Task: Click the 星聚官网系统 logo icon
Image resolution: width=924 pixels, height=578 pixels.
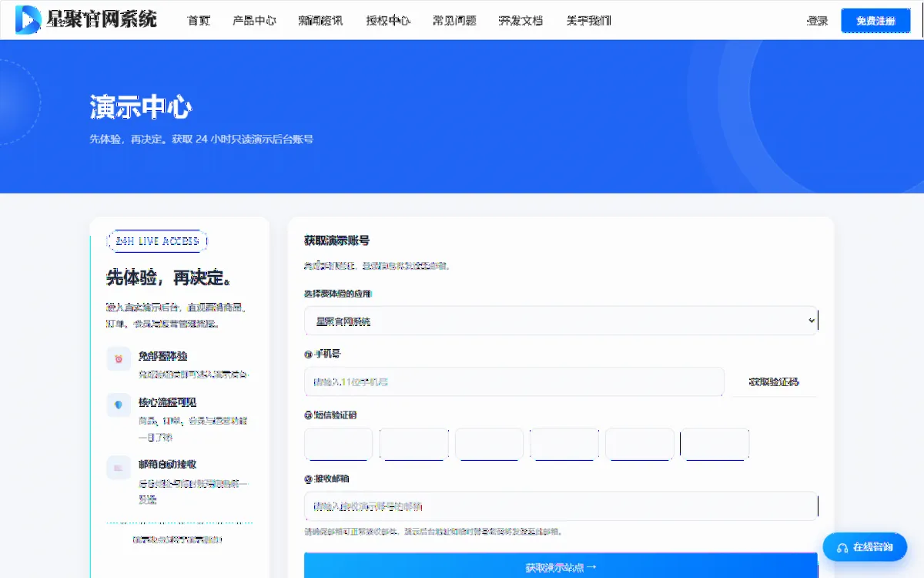Action: (28, 19)
